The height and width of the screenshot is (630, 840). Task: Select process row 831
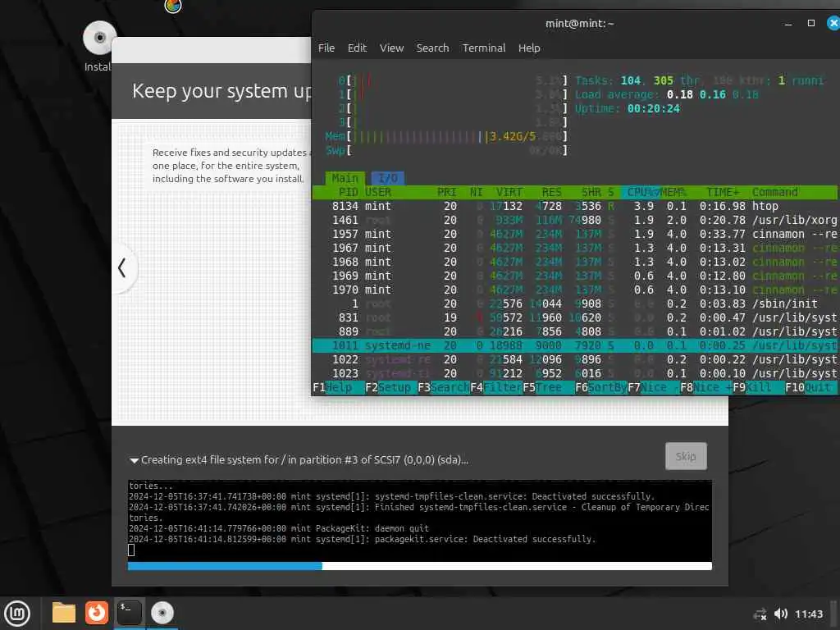tap(574, 317)
